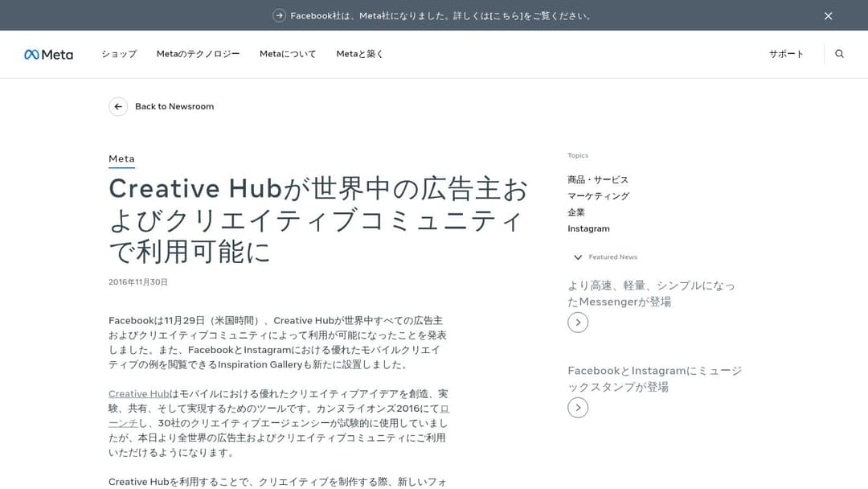Open the Metaのテクノロジー menu
Screen dimensions: 868x489
point(199,54)
